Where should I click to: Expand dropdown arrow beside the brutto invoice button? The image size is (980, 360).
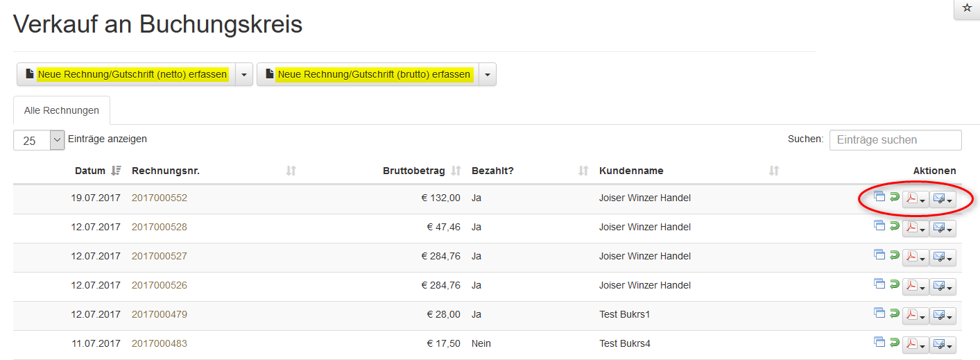(488, 74)
